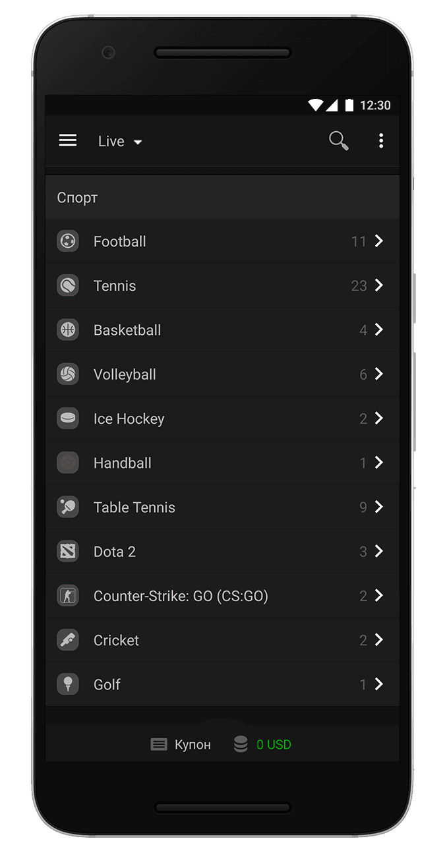
Task: Tap the Tennis ball icon
Action: point(68,285)
